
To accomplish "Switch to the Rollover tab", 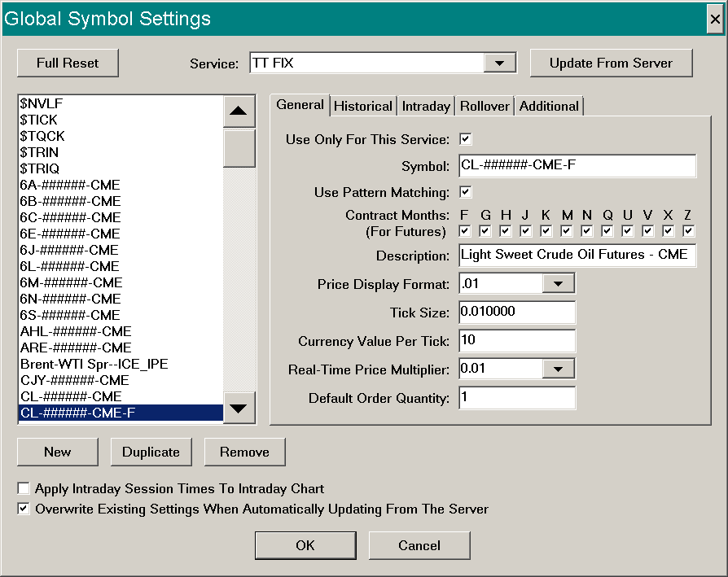I will pyautogui.click(x=485, y=107).
